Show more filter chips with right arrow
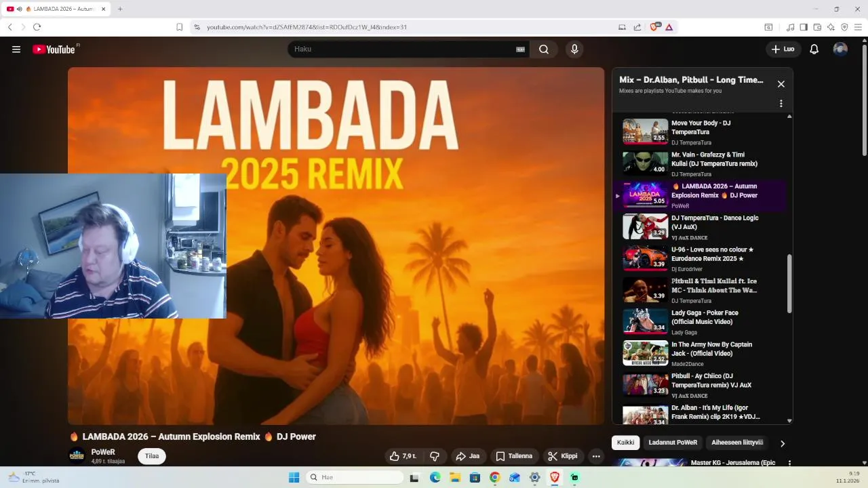The width and height of the screenshot is (868, 488). coord(782,443)
